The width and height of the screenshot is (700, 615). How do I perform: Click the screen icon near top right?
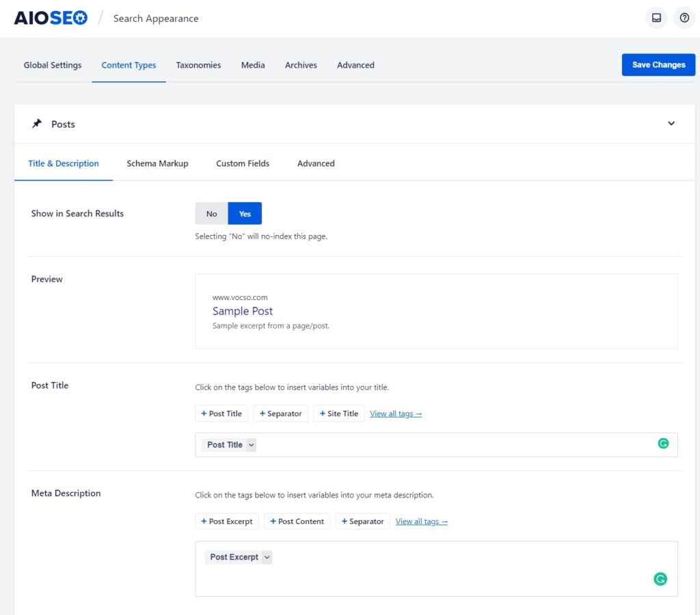[x=657, y=17]
